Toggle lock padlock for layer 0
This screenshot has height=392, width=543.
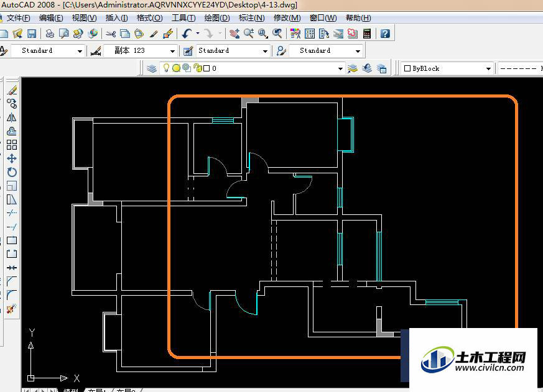coord(198,68)
